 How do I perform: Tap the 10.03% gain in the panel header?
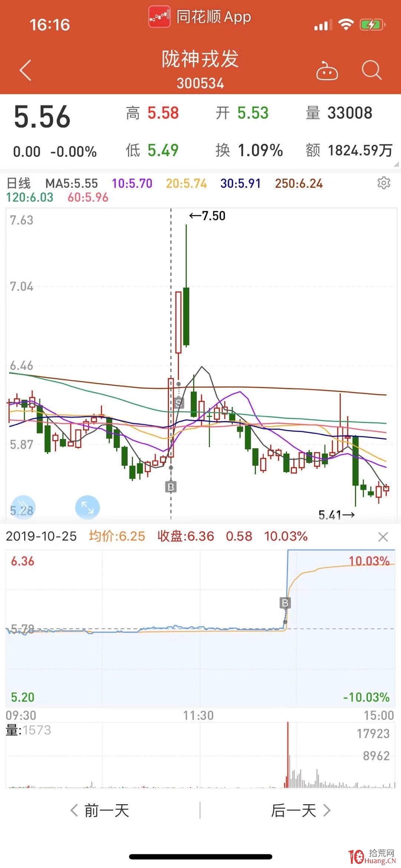[x=286, y=536]
